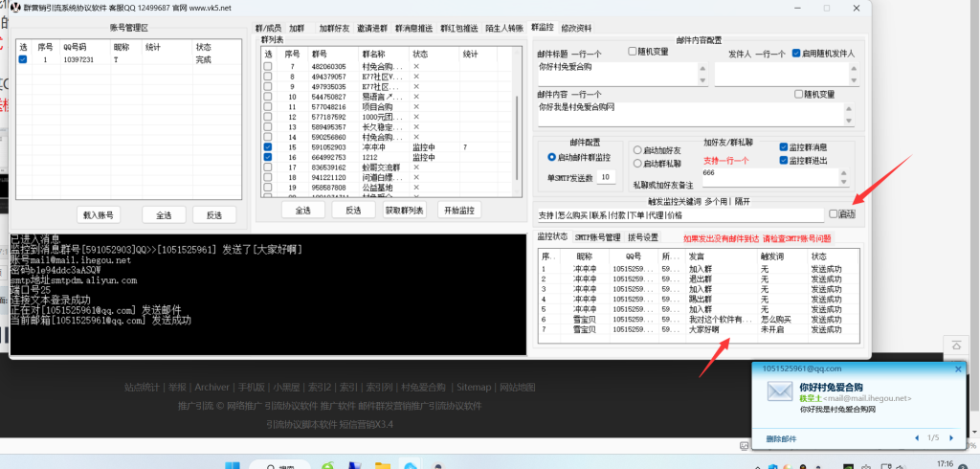Switch to SMTP账号管理 tab
This screenshot has width=980, height=469.
597,237
